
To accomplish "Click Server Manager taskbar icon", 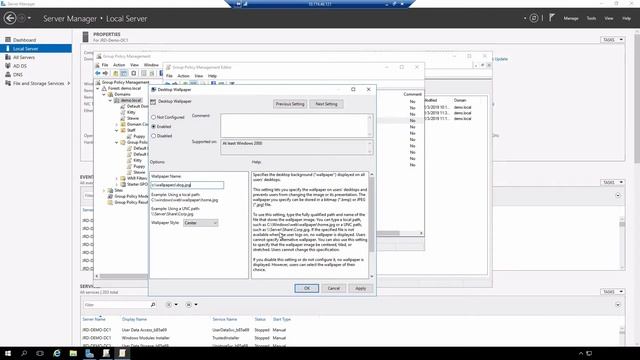I will tap(89, 353).
